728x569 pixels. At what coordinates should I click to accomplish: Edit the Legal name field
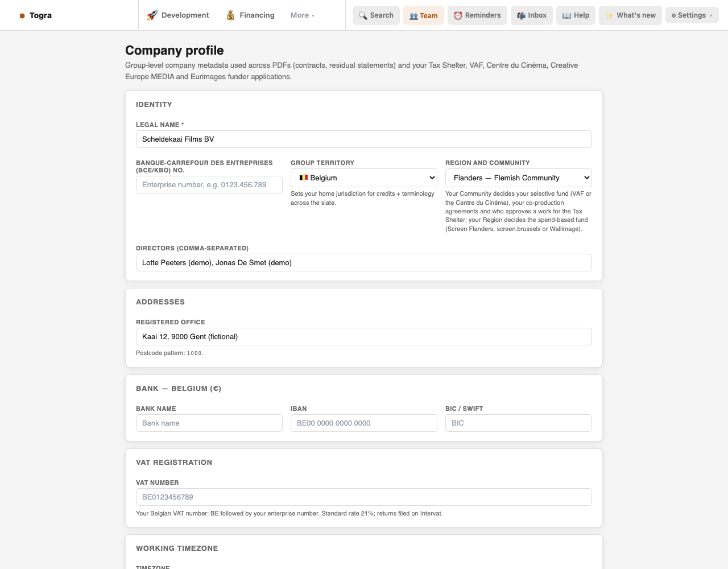(x=364, y=139)
